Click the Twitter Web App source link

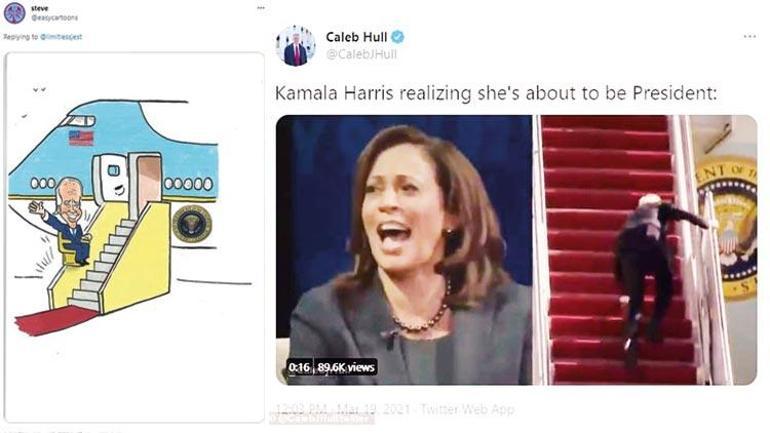click(x=468, y=409)
